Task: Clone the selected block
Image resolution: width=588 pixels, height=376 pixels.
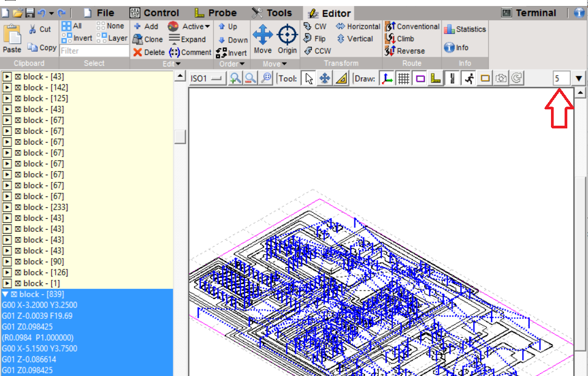Action: [x=148, y=39]
